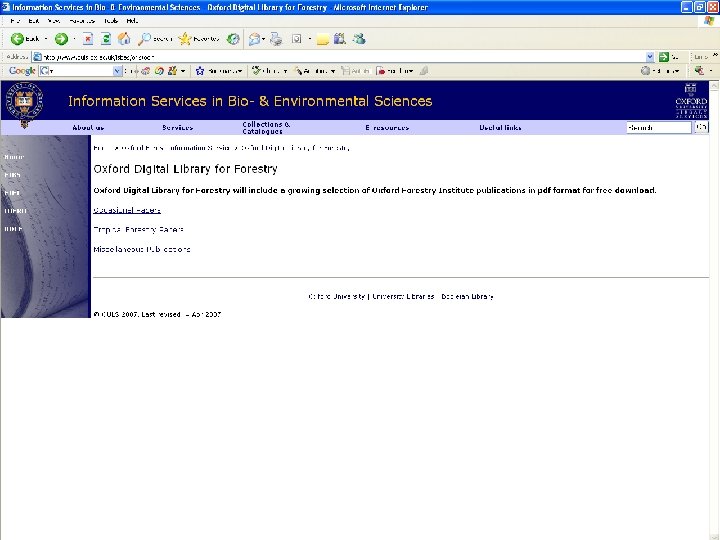Click the University Libraries footer link
The width and height of the screenshot is (720, 540).
403,297
